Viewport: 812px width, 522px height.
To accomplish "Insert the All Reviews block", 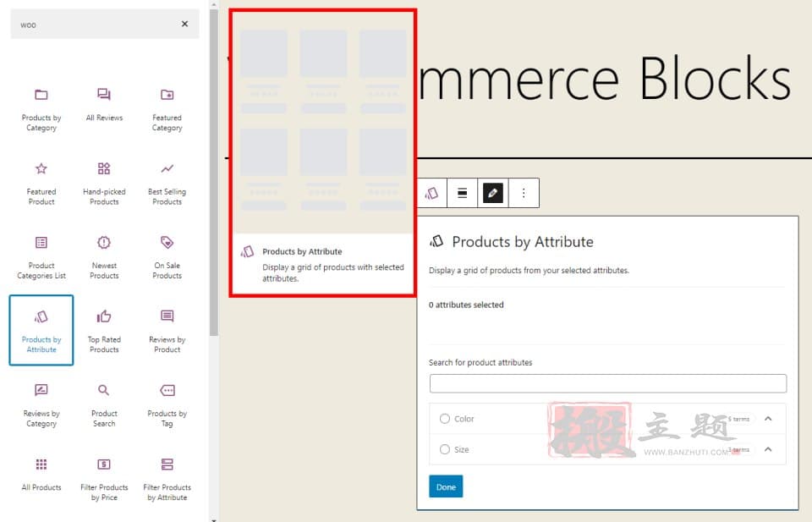I will (104, 109).
